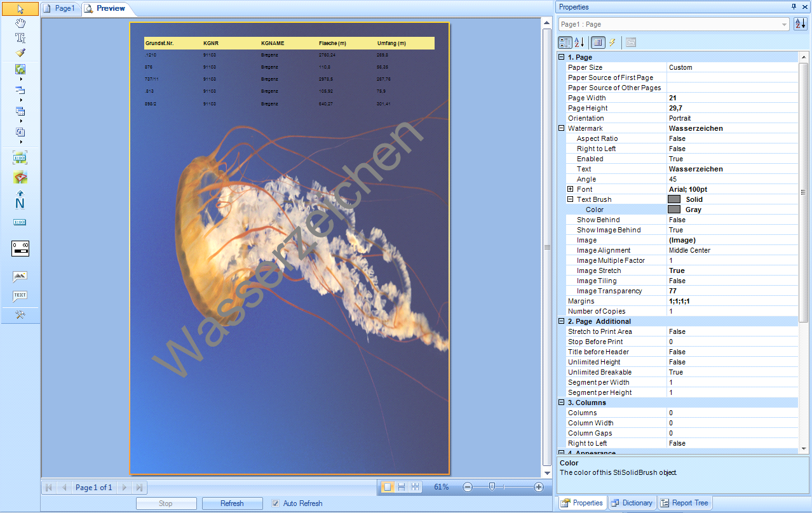Switch to Events view using lightning bolt icon

(613, 43)
